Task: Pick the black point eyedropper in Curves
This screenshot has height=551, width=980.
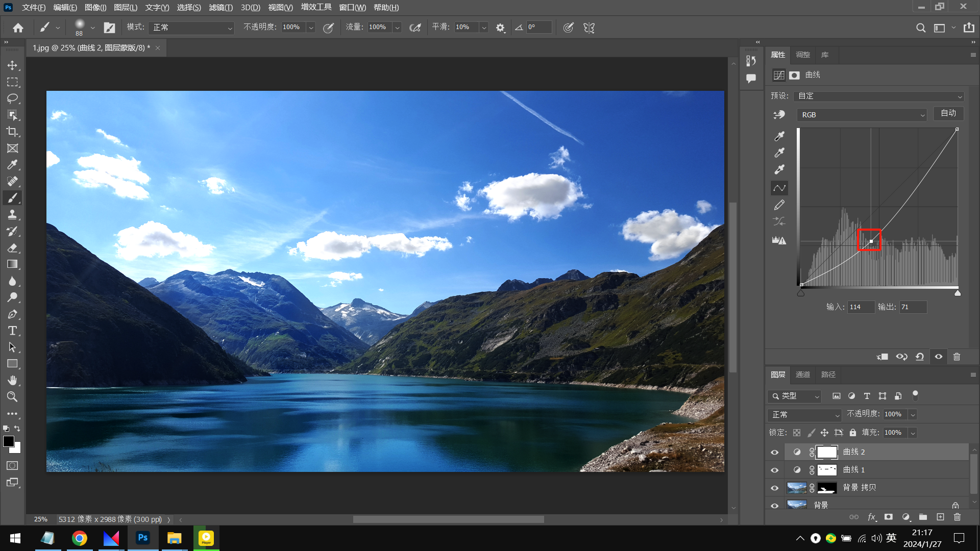Action: pyautogui.click(x=779, y=136)
